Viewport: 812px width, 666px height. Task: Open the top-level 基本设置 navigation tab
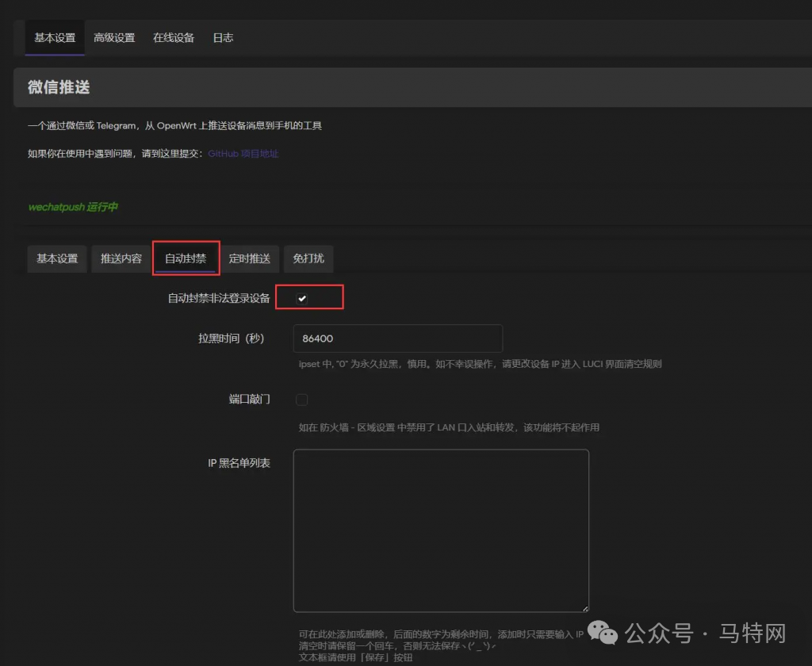(55, 38)
